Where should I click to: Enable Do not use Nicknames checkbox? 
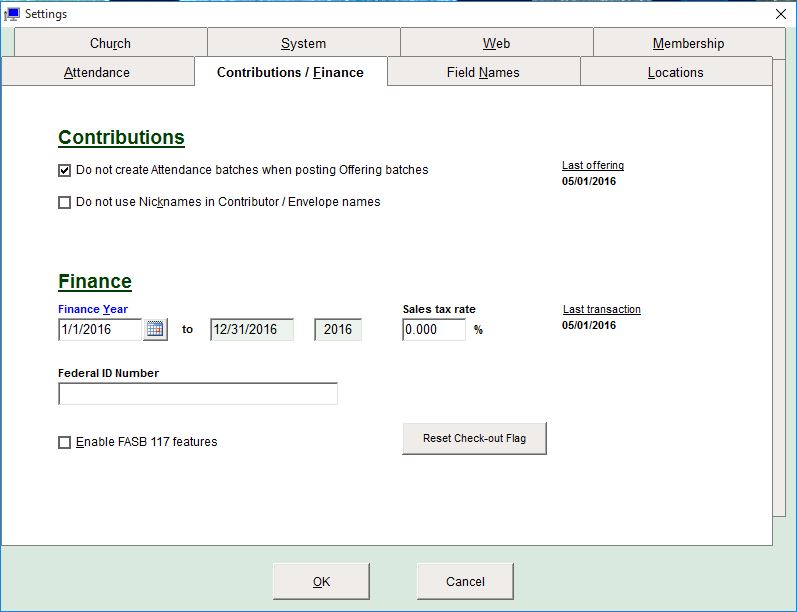65,202
